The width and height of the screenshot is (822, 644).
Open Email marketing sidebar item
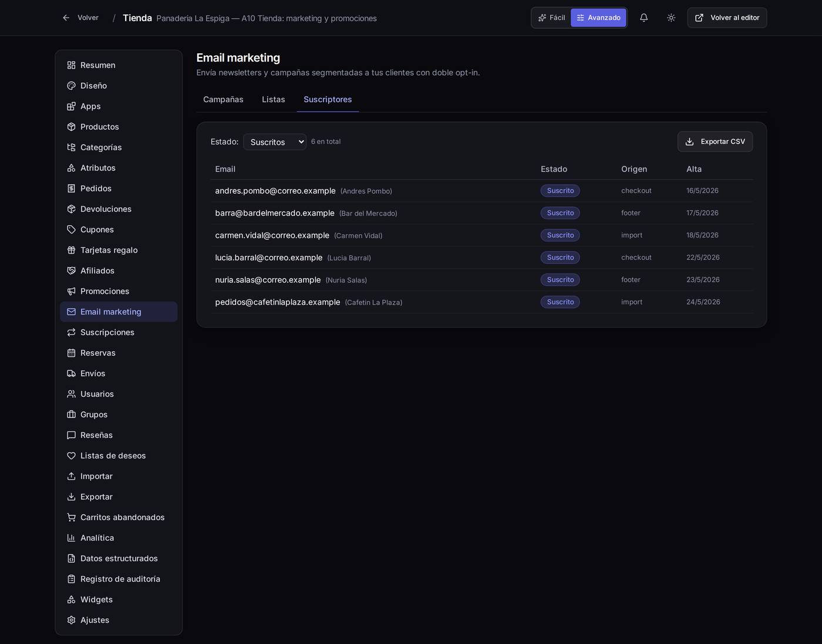coord(119,312)
